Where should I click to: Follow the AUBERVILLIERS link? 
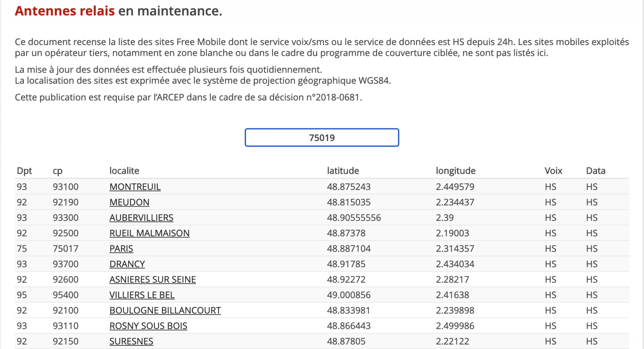pyautogui.click(x=141, y=218)
